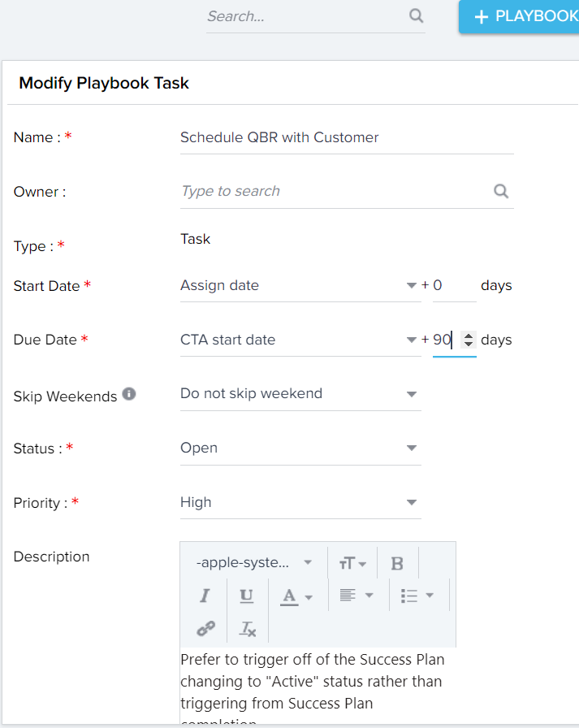Click the Skip Weekends info icon
Screen dimensions: 579x728
(129, 394)
